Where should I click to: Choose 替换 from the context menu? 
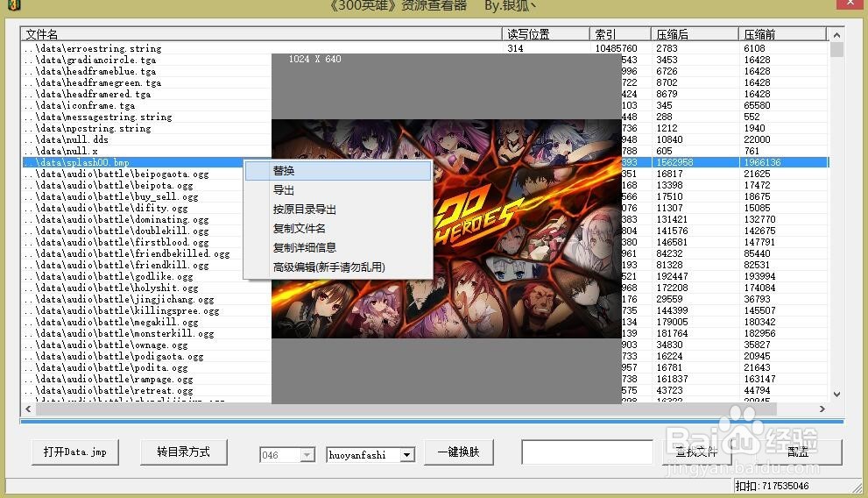[x=338, y=171]
